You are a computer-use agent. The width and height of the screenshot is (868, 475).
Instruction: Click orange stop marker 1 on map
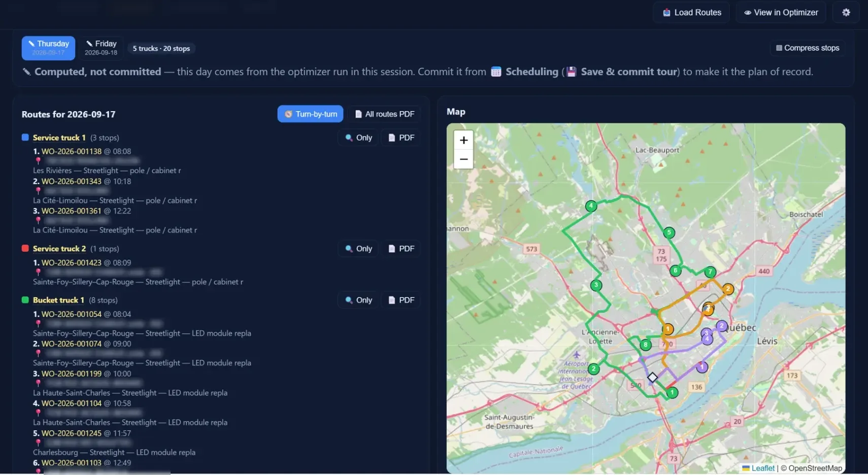668,329
